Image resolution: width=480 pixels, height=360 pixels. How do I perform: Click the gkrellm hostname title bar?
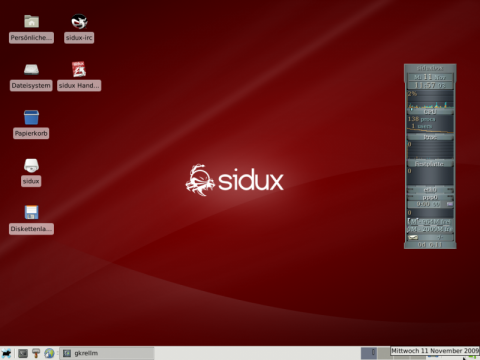[x=430, y=68]
